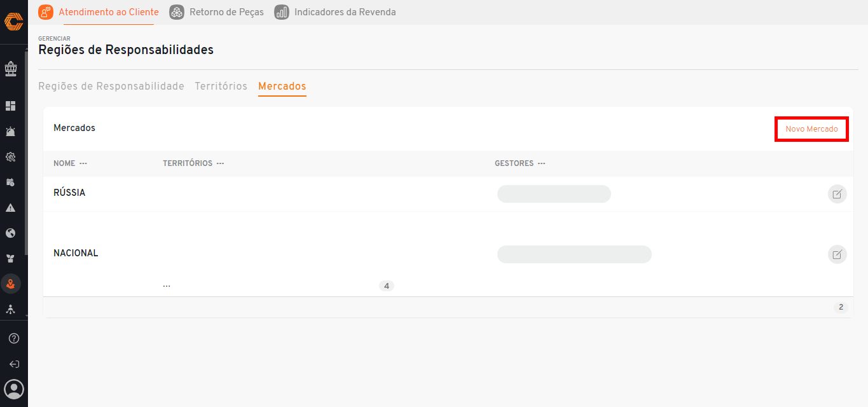Viewport: 868px width, 407px height.
Task: Open Regiões de Responsabilidade tab
Action: click(111, 86)
